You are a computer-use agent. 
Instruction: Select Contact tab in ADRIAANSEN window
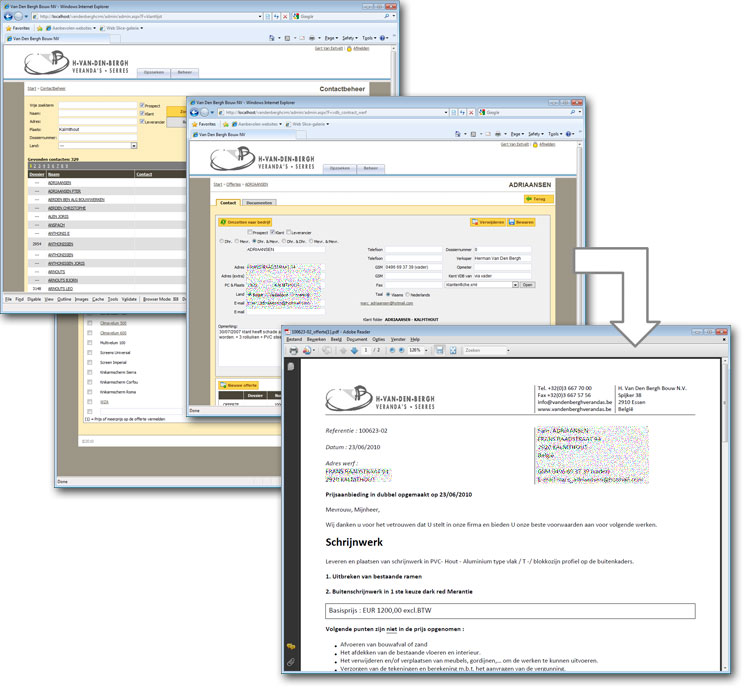(228, 203)
